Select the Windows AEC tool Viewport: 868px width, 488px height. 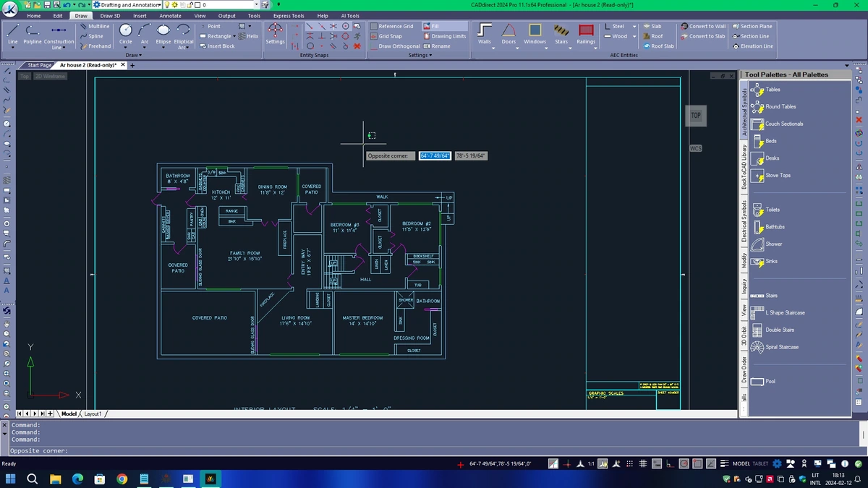(x=535, y=34)
